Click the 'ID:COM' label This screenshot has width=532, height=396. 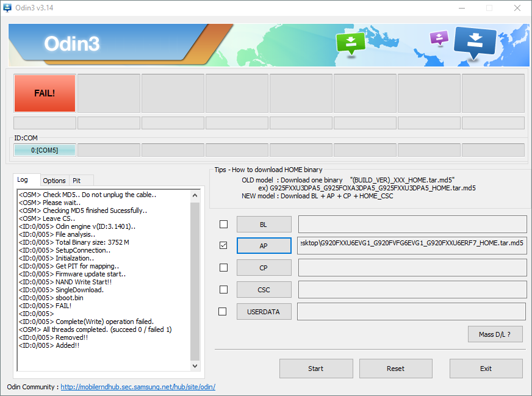point(26,138)
